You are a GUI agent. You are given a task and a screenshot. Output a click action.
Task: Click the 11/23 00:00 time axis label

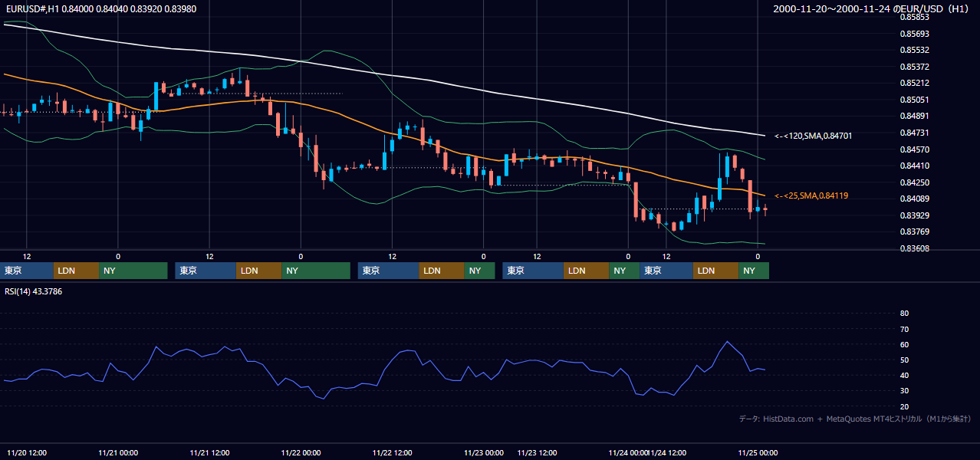click(483, 453)
